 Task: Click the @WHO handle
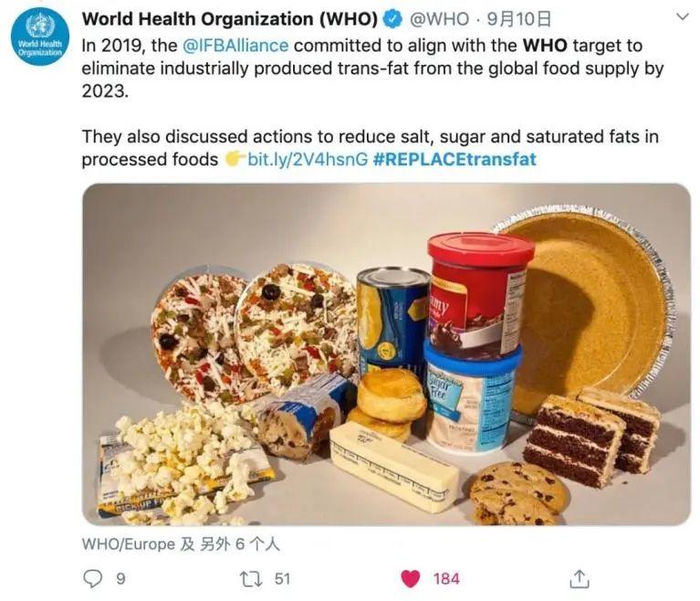pos(439,19)
